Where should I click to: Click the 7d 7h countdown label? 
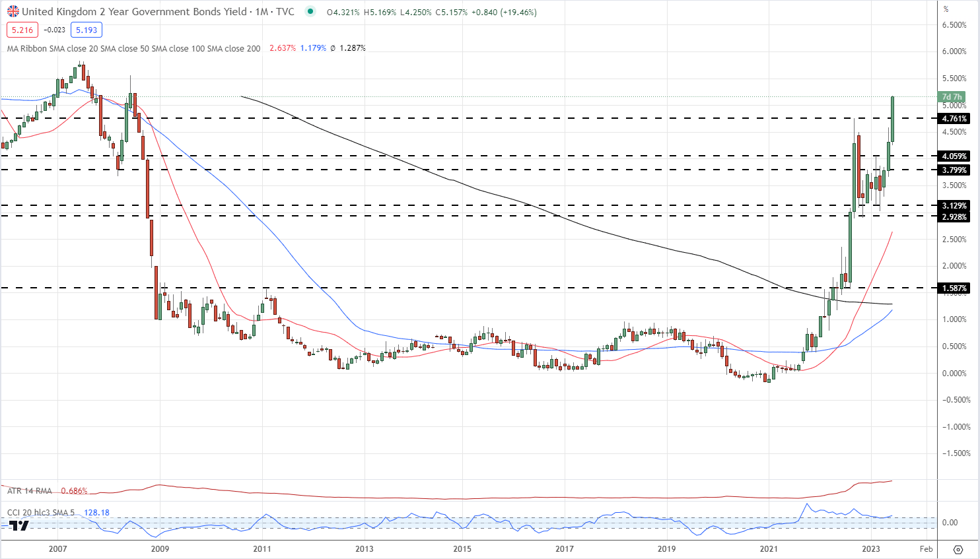coord(952,97)
